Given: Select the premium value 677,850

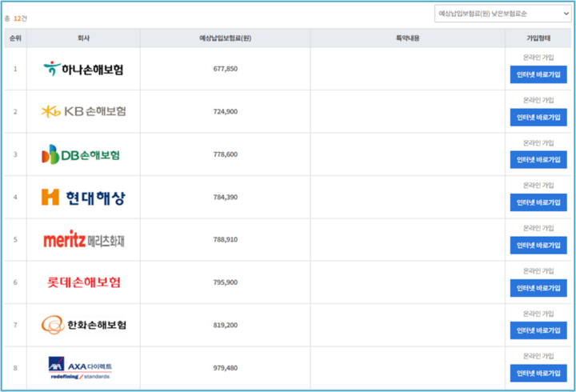Looking at the screenshot, I should pos(225,69).
